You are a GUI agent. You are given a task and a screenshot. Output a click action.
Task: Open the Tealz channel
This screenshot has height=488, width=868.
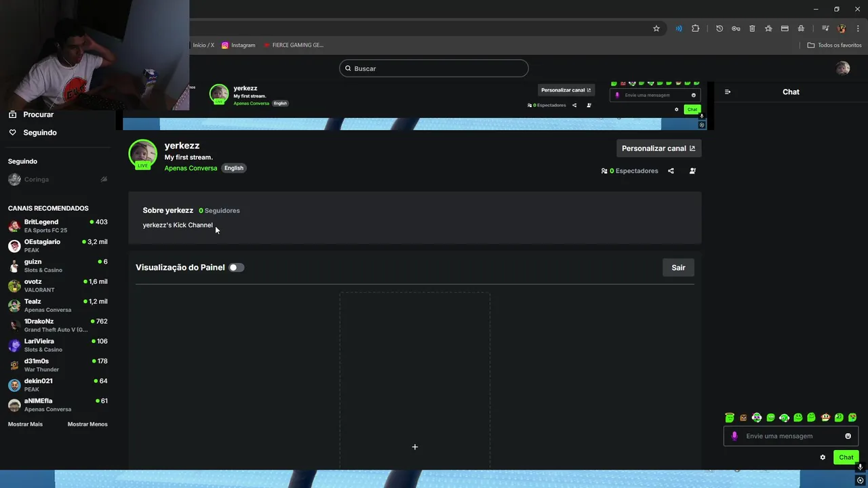[x=58, y=305]
